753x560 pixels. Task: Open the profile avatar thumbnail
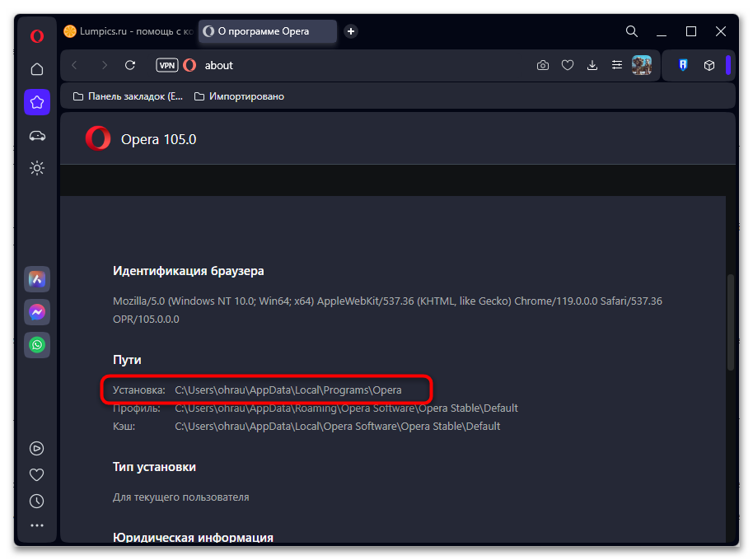(x=642, y=65)
